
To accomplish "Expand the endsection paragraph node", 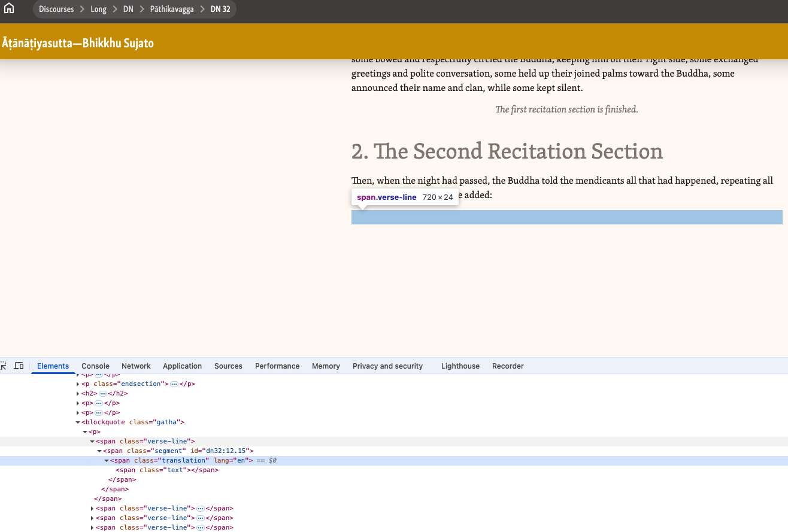I will pyautogui.click(x=78, y=384).
